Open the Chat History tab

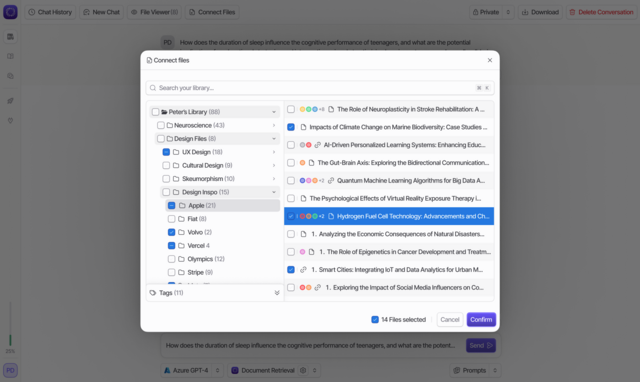pos(50,12)
